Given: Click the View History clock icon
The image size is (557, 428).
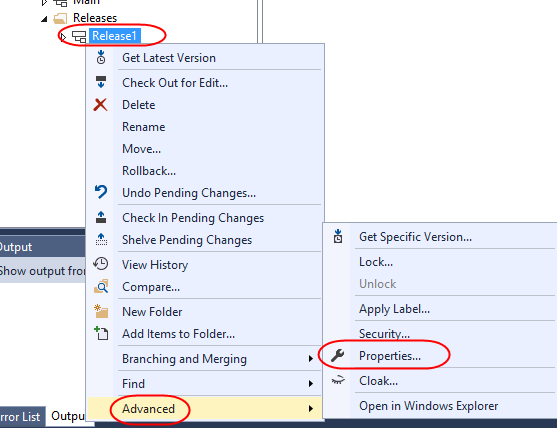Looking at the screenshot, I should pos(101,264).
